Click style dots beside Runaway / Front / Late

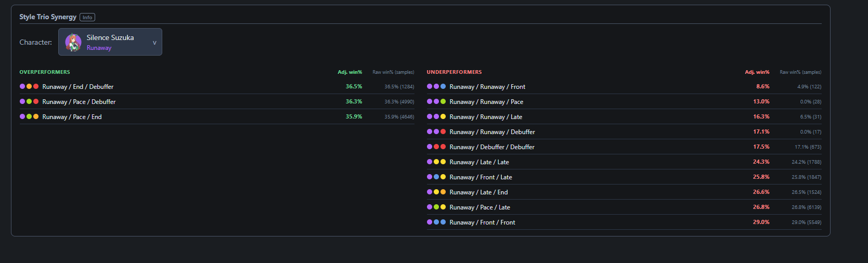[x=436, y=177]
